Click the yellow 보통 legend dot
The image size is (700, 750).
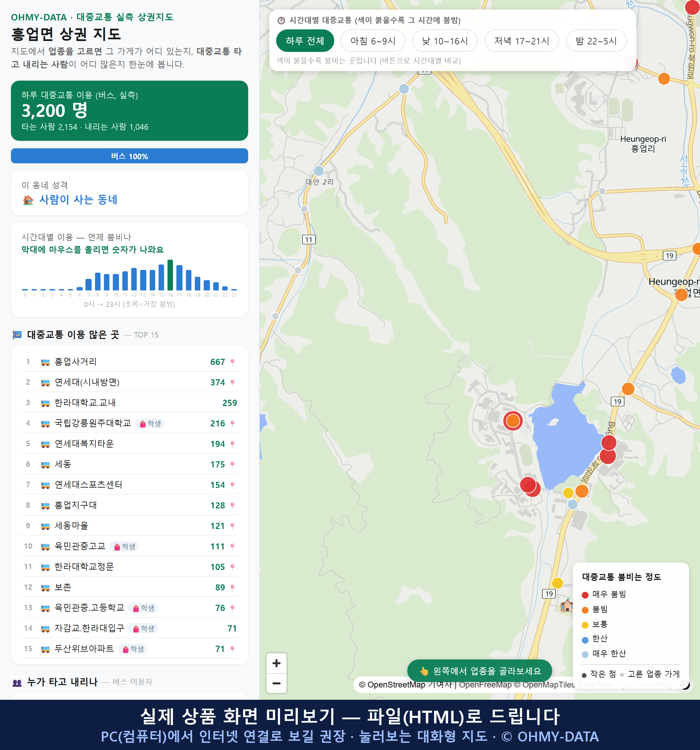[x=585, y=625]
